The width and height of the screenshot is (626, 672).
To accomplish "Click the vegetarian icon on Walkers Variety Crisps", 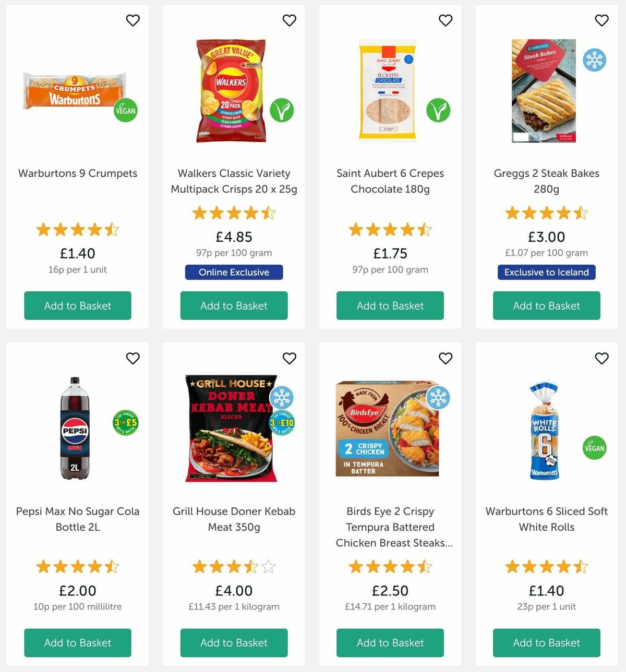I will tap(282, 111).
